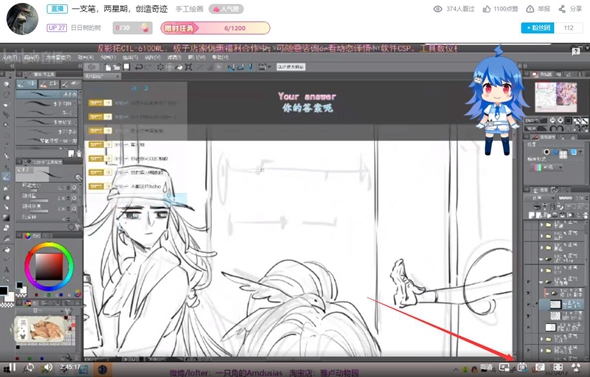Click the save disk icon in command bar
The image size is (590, 377).
point(126,67)
